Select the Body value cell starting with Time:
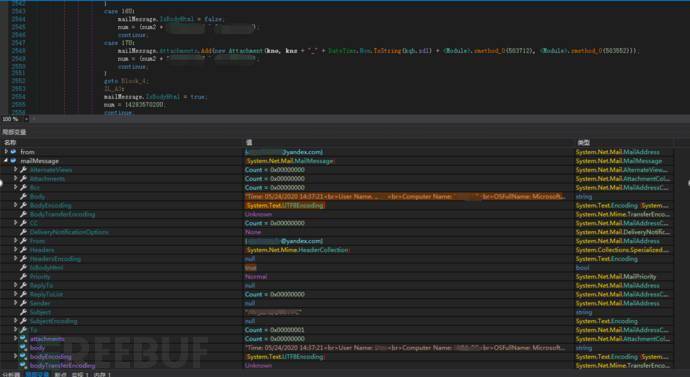 405,197
